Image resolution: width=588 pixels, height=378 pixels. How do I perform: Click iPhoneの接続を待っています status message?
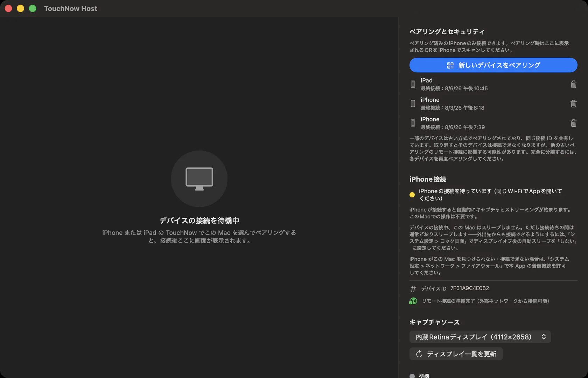coord(490,195)
